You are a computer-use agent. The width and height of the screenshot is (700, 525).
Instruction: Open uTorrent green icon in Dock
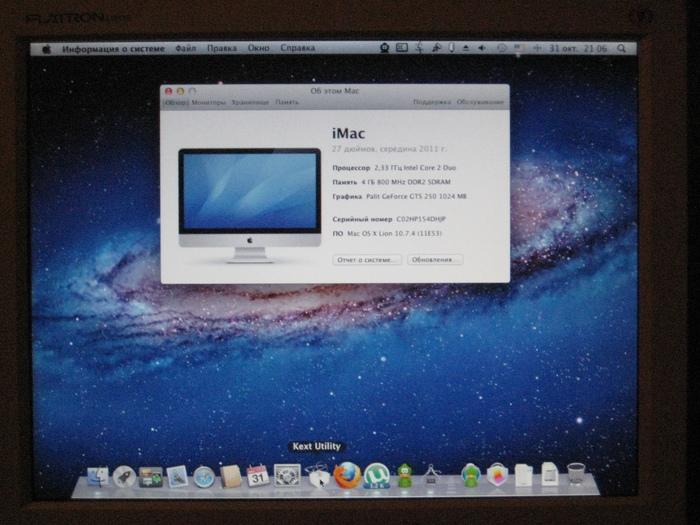(x=376, y=475)
